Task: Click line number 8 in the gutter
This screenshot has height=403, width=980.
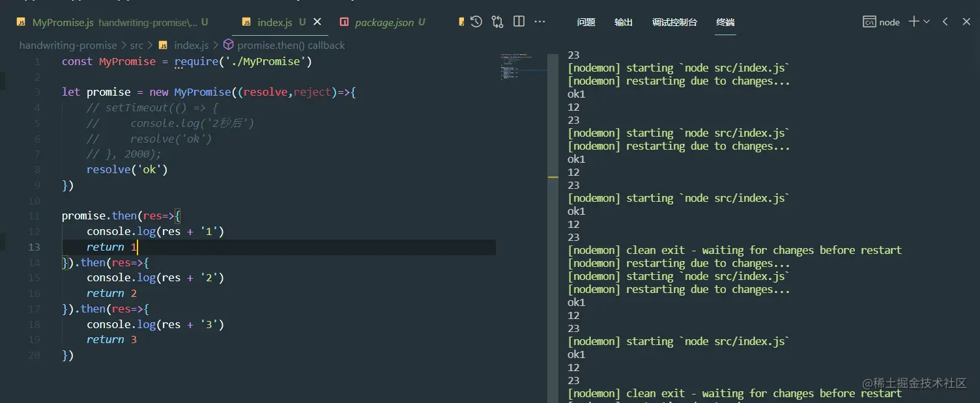Action: (37, 169)
